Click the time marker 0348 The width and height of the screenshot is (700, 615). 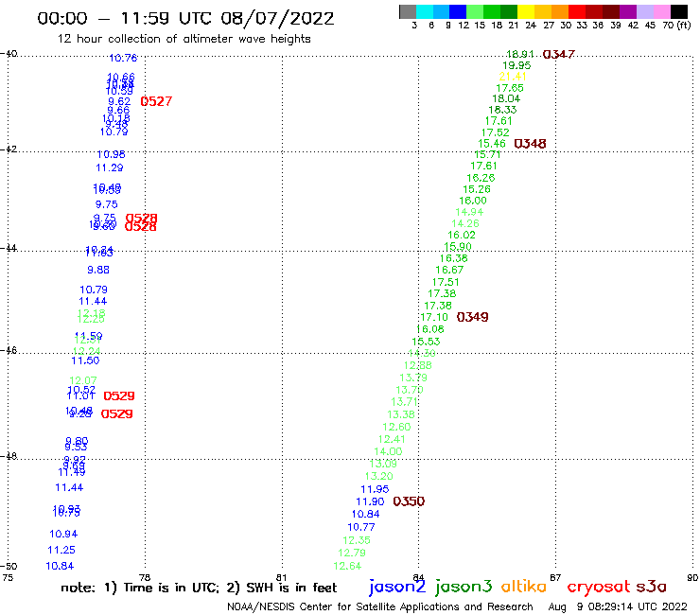tap(530, 144)
